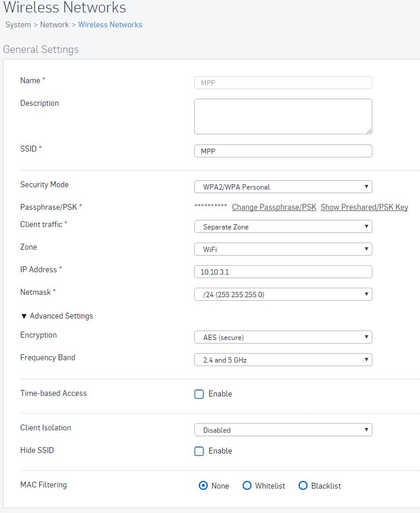Open the Netmask dropdown
420x513 pixels.
click(283, 294)
